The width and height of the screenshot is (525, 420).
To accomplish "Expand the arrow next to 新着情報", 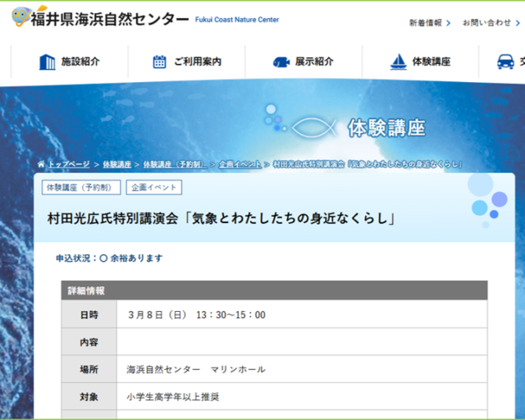I will coord(449,23).
